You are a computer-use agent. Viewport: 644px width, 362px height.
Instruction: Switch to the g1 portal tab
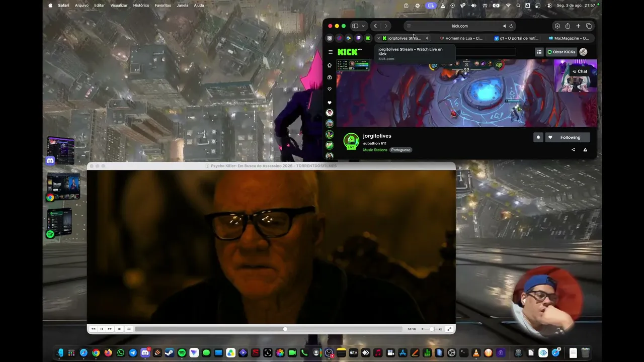tap(515, 38)
